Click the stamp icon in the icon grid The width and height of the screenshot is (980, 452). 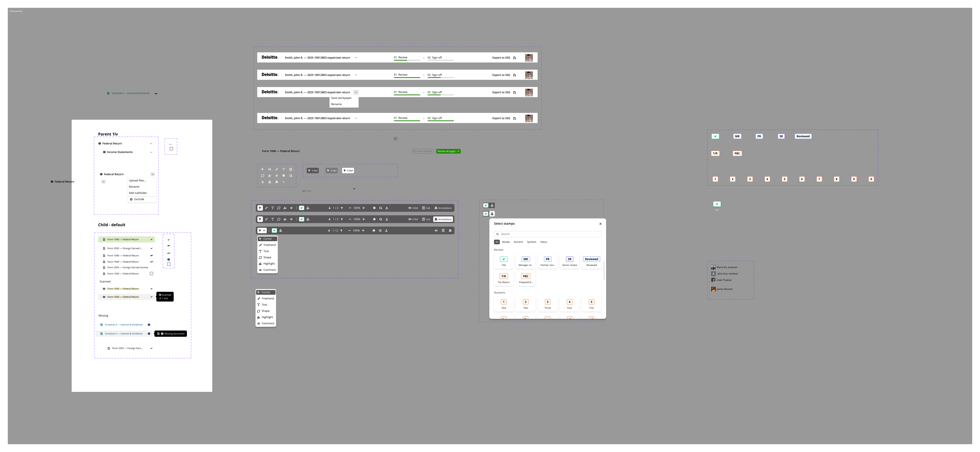click(x=270, y=182)
